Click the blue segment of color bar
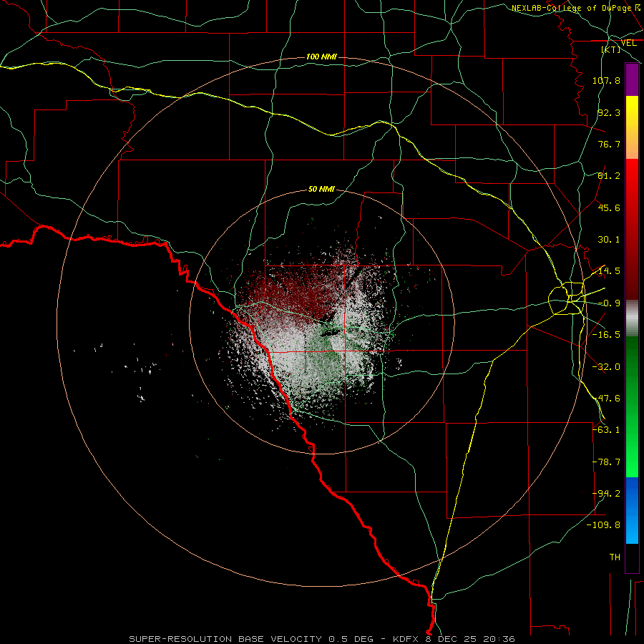This screenshot has height=644, width=644. pyautogui.click(x=632, y=510)
